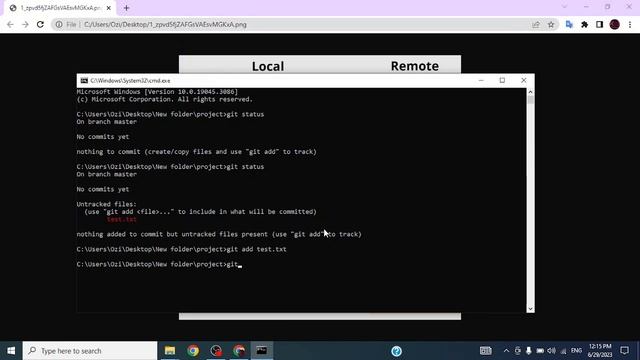Open the Google Translate extension icon

tap(569, 24)
